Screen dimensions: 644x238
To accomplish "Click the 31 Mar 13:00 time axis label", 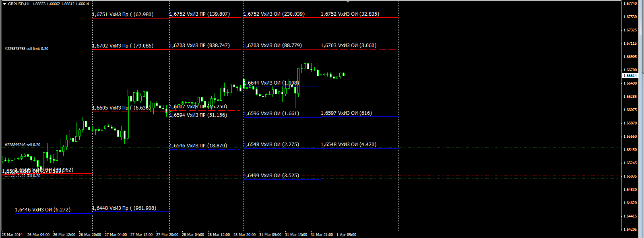I will [x=296, y=235].
